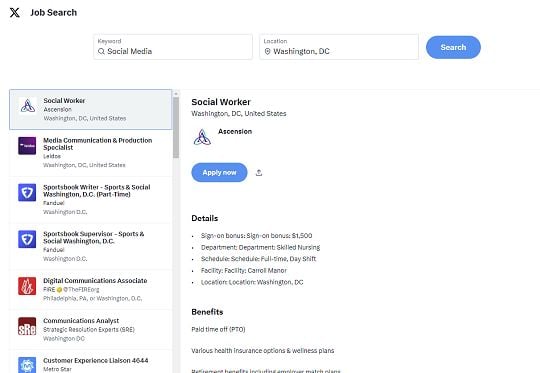Select the Social Worker job listing
The image size is (540, 373).
click(91, 110)
